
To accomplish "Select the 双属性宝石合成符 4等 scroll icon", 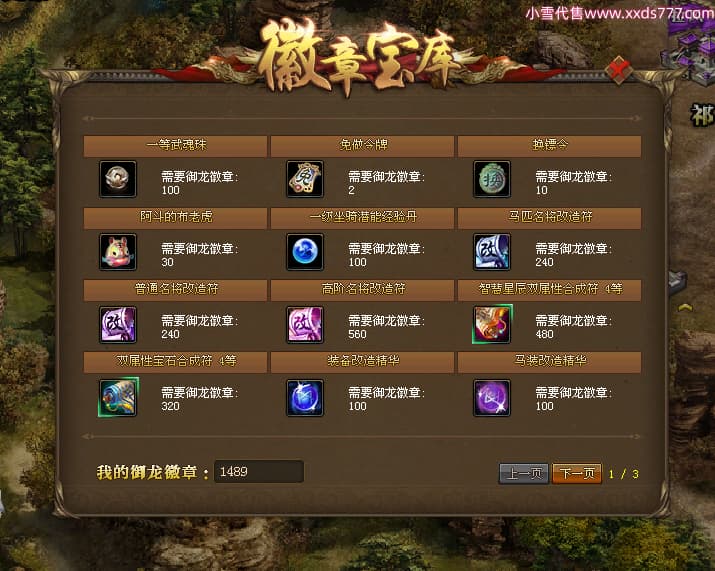I will pyautogui.click(x=118, y=397).
